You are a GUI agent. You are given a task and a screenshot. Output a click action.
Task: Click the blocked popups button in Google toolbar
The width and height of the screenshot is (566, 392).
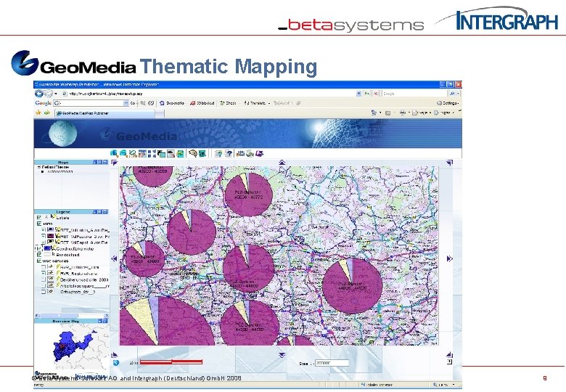[202, 103]
